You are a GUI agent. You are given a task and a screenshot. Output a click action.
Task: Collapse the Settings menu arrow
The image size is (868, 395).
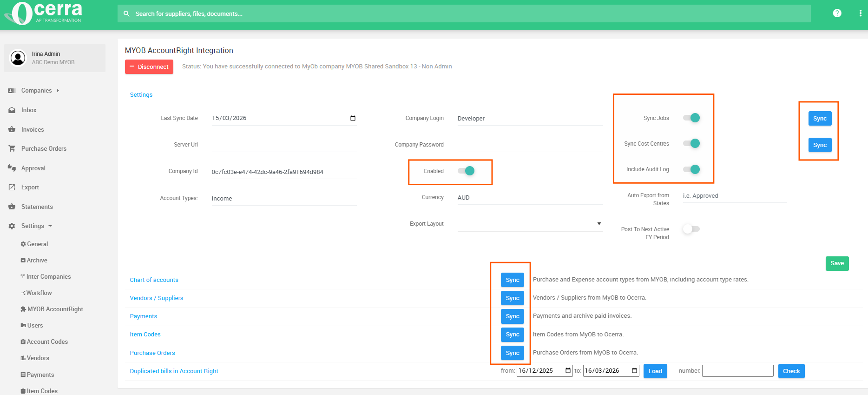[x=50, y=226]
